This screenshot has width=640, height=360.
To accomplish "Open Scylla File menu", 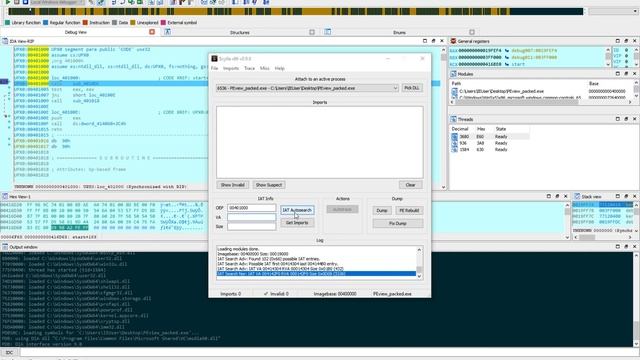I will (214, 68).
